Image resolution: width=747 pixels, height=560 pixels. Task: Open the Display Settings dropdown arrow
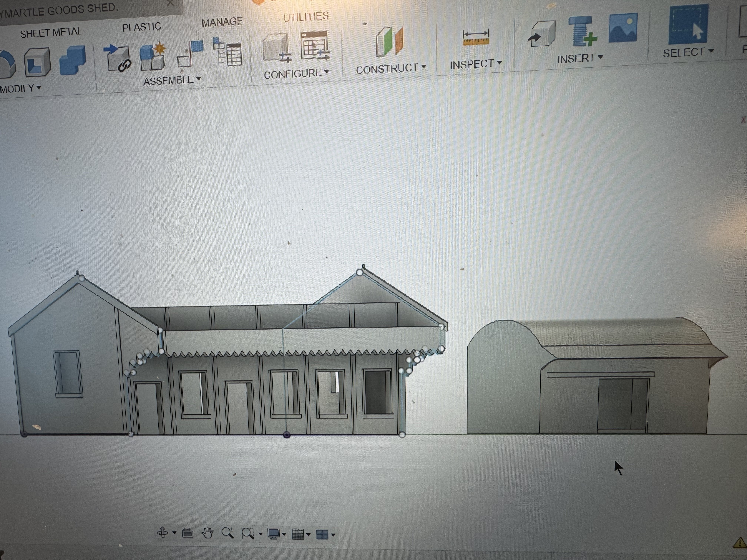tap(284, 534)
